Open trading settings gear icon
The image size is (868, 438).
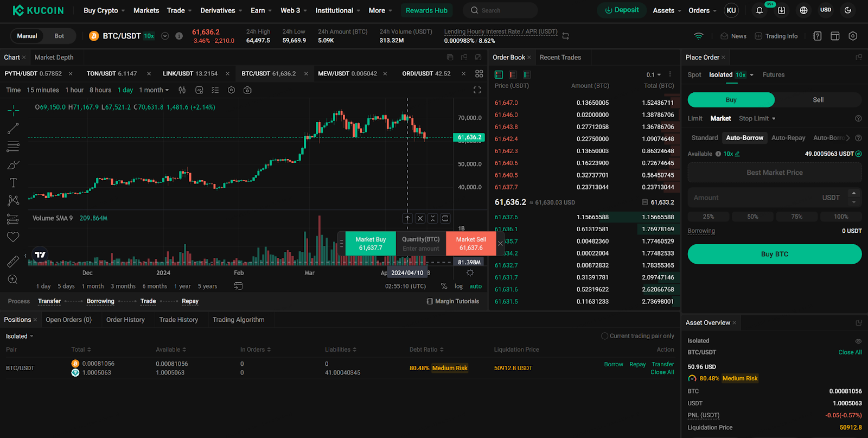point(853,36)
